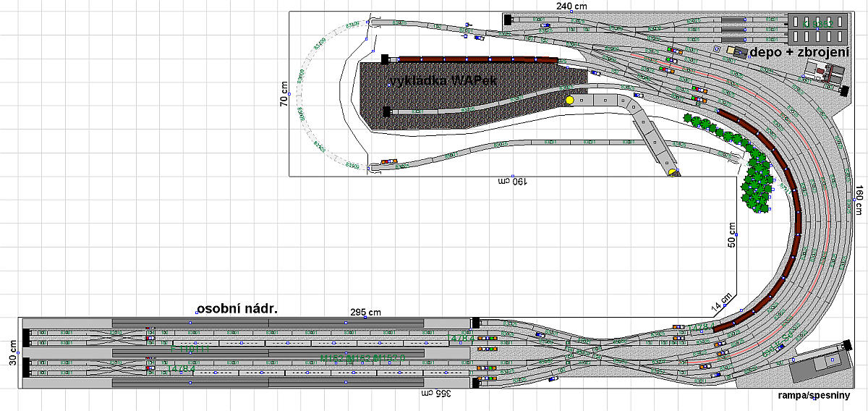Click the black buffer stop above the unloading area
The width and height of the screenshot is (868, 411).
[x=385, y=59]
